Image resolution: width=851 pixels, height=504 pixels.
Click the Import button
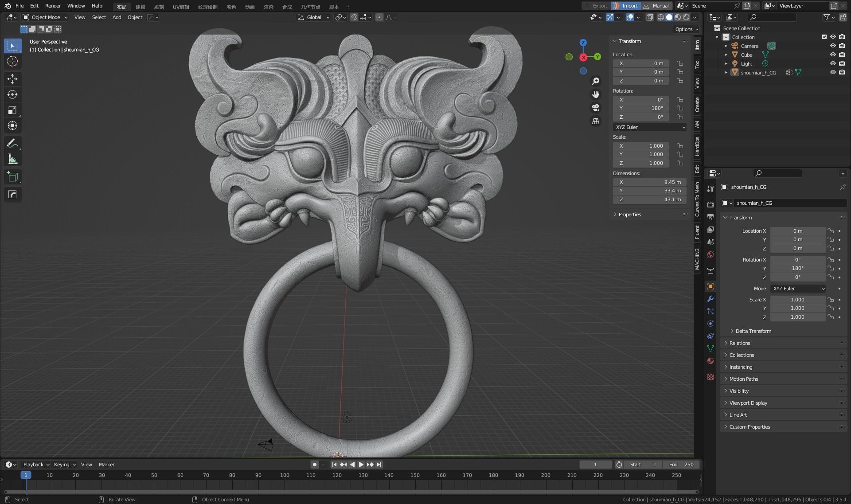629,6
